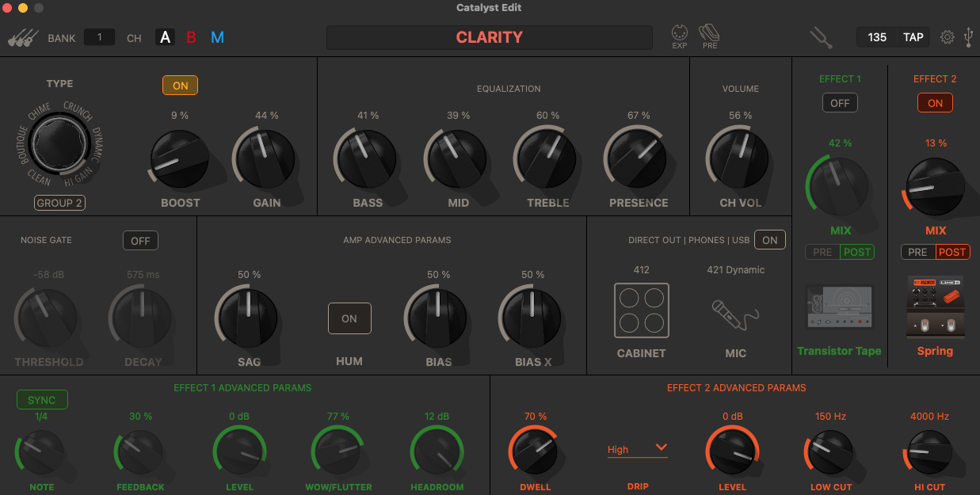Open the Transistor Tape effect image
980x495 pixels.
click(x=840, y=307)
